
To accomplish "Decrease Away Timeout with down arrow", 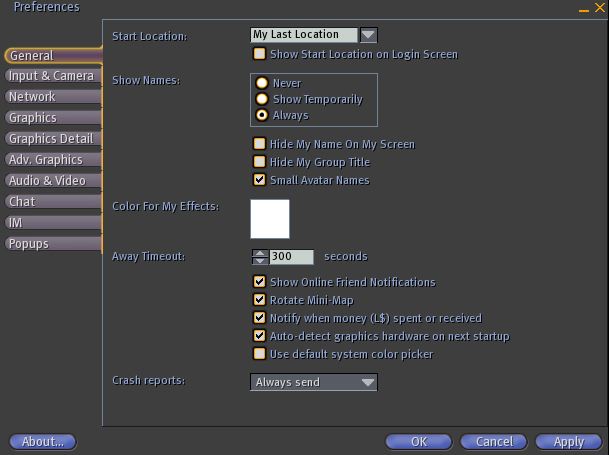I will click(x=260, y=261).
